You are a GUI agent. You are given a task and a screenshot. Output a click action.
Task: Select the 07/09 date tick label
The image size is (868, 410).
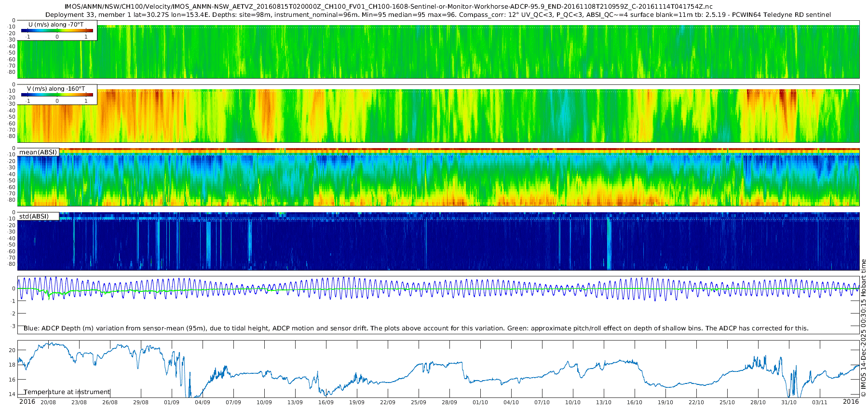click(233, 402)
